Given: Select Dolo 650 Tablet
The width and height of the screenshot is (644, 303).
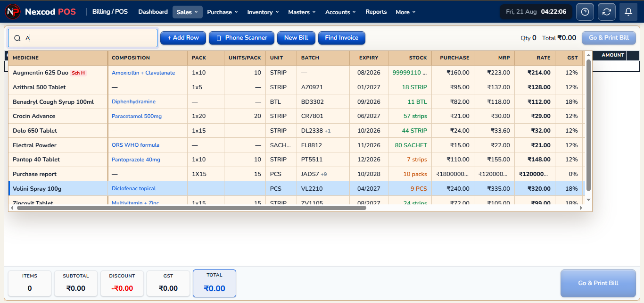Looking at the screenshot, I should click(297, 131).
